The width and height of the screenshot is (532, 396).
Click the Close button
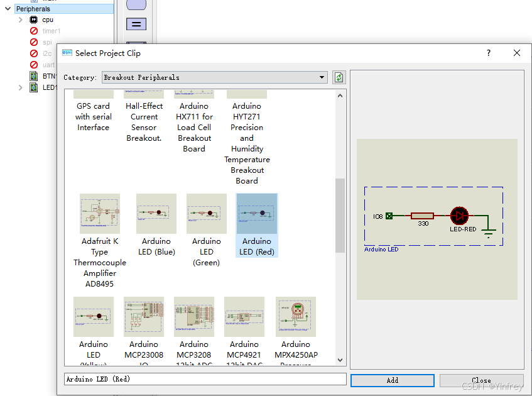(481, 380)
